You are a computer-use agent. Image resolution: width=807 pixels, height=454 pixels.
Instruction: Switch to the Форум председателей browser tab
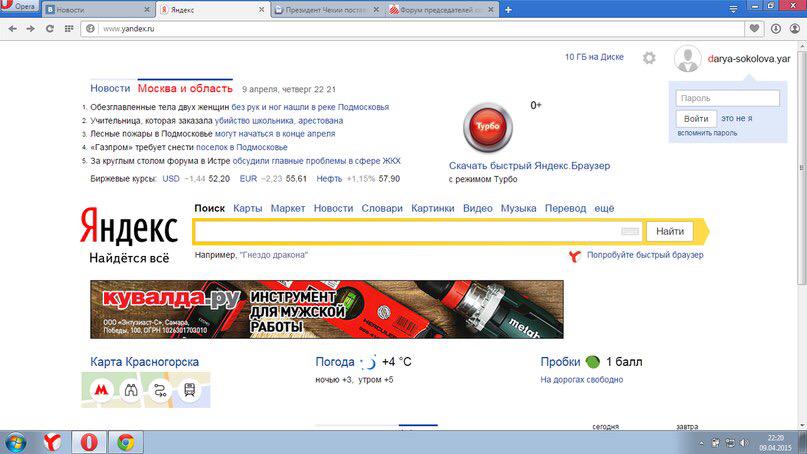point(442,10)
